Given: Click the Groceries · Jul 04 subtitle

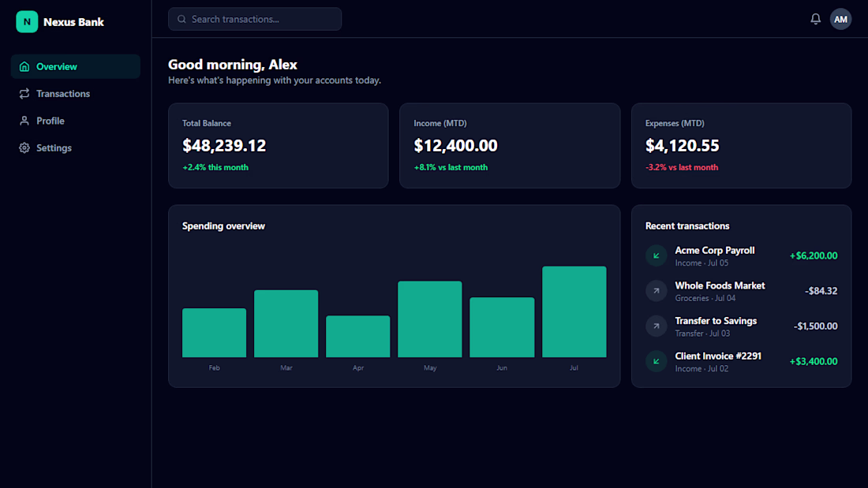Looking at the screenshot, I should [705, 298].
